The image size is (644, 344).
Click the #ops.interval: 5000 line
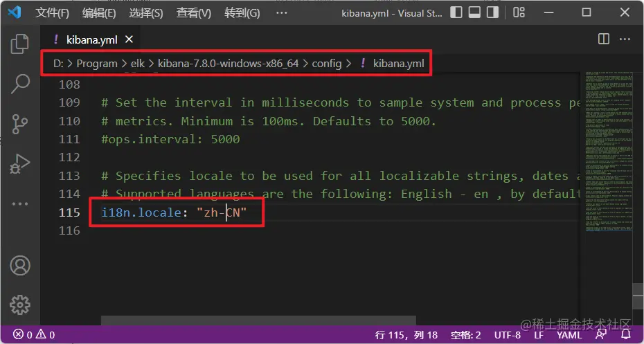coord(170,139)
